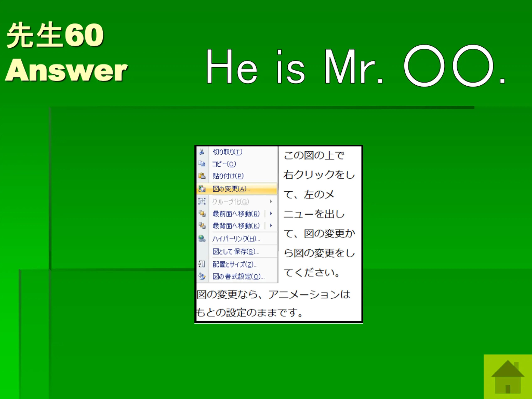Click '最背面へ移動(K)' menu entry
The image size is (532, 399).
[236, 226]
